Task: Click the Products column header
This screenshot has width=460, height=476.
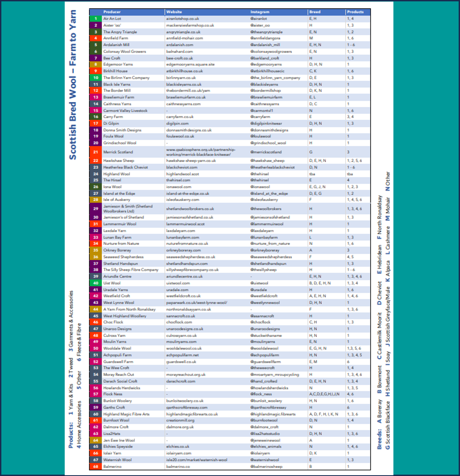Action: (355, 12)
